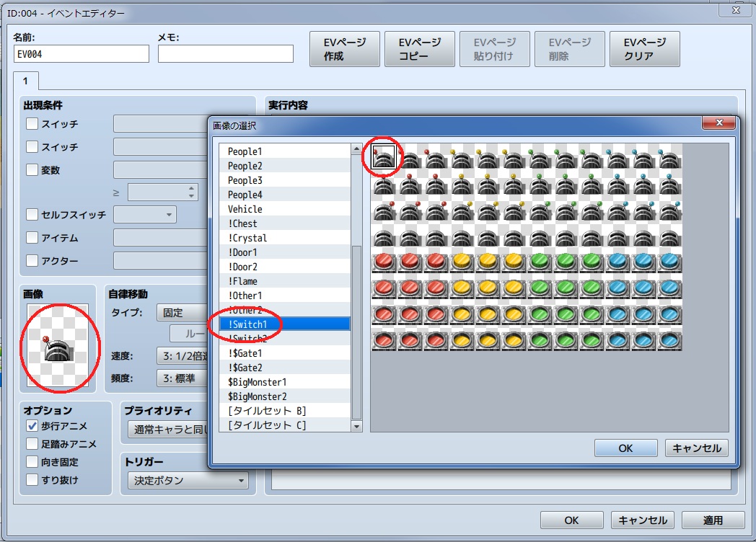Select !Flame in the image list
This screenshot has width=756, height=542.
(x=284, y=281)
